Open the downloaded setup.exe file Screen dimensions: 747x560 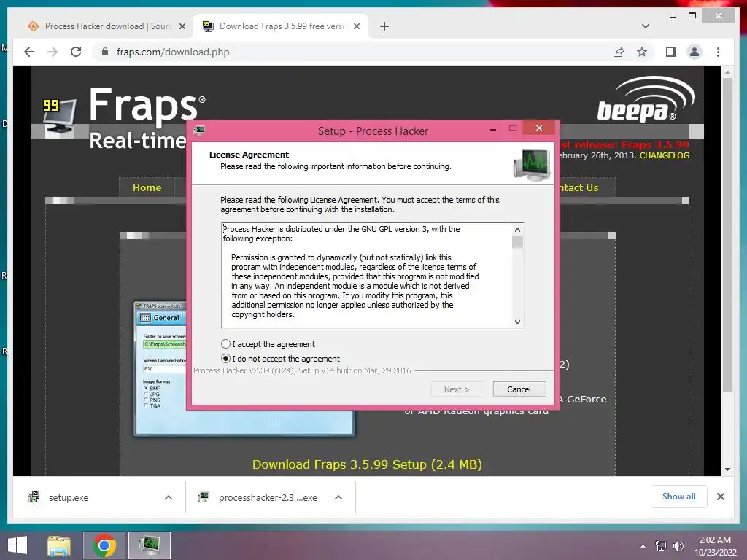[x=69, y=497]
